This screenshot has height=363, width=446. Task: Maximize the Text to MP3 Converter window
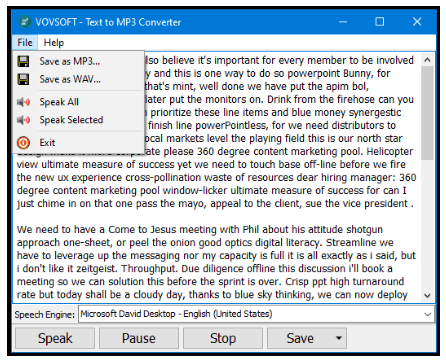pyautogui.click(x=379, y=22)
